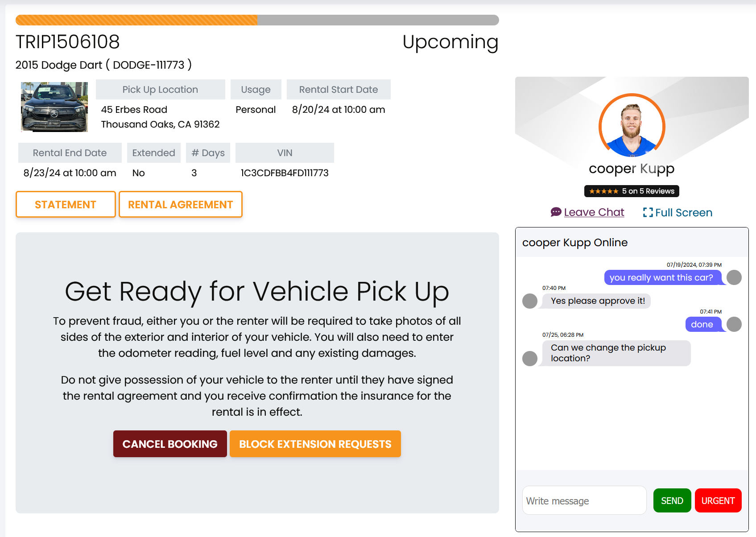Viewport: 756px width, 537px height.
Task: Mark the message as Urgent
Action: click(718, 500)
